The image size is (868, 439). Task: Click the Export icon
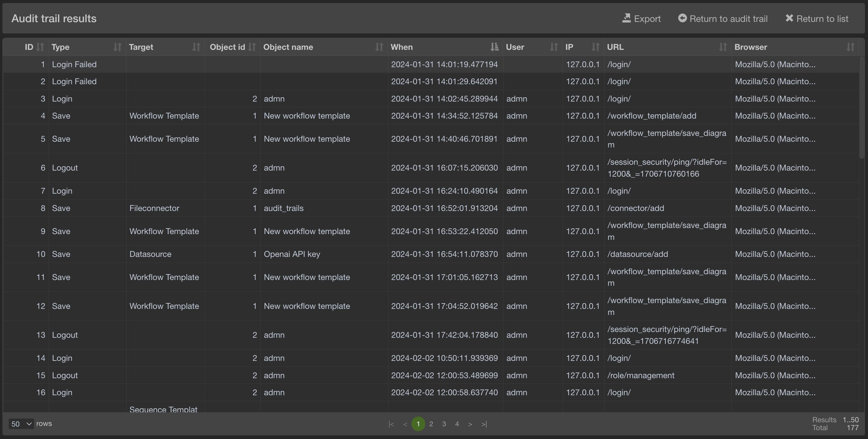pos(627,18)
